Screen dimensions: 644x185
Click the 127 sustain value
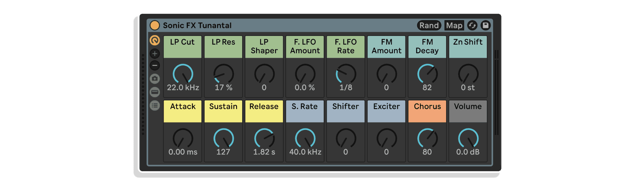pos(223,152)
